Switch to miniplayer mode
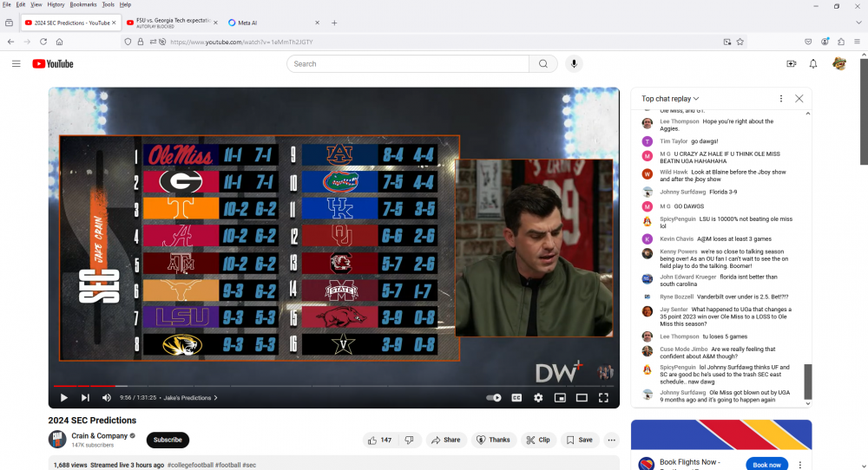 point(560,398)
